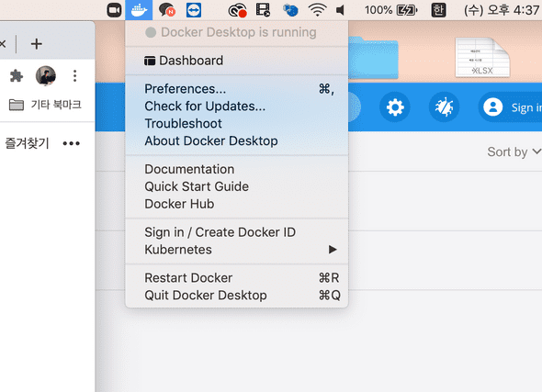Open a new browser tab with plus
Image resolution: width=542 pixels, height=392 pixels.
tap(37, 44)
